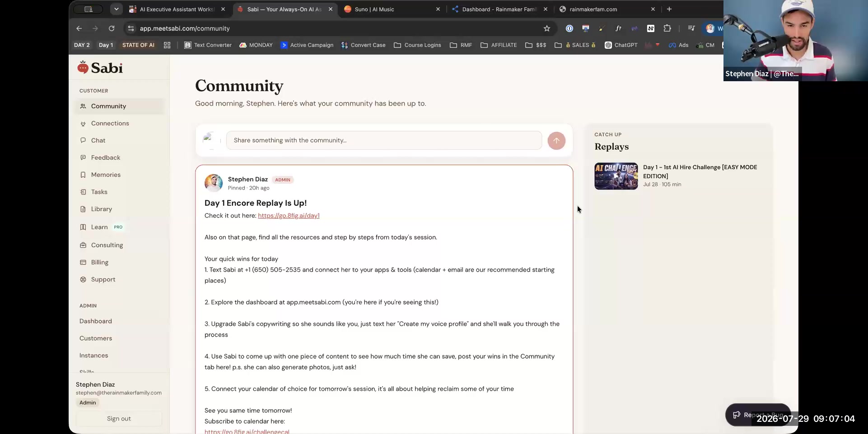Screen dimensions: 868x434
Task: Expand the $$$ bookmark folder
Action: (536, 45)
